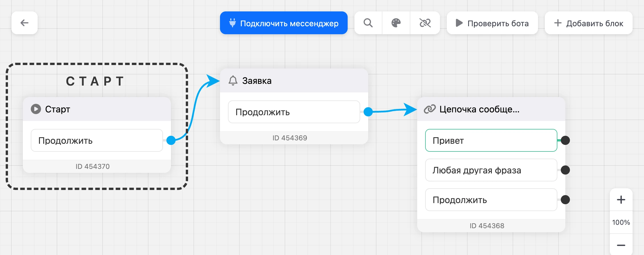The width and height of the screenshot is (644, 255).
Task: Click ID 454369 label
Action: [290, 138]
